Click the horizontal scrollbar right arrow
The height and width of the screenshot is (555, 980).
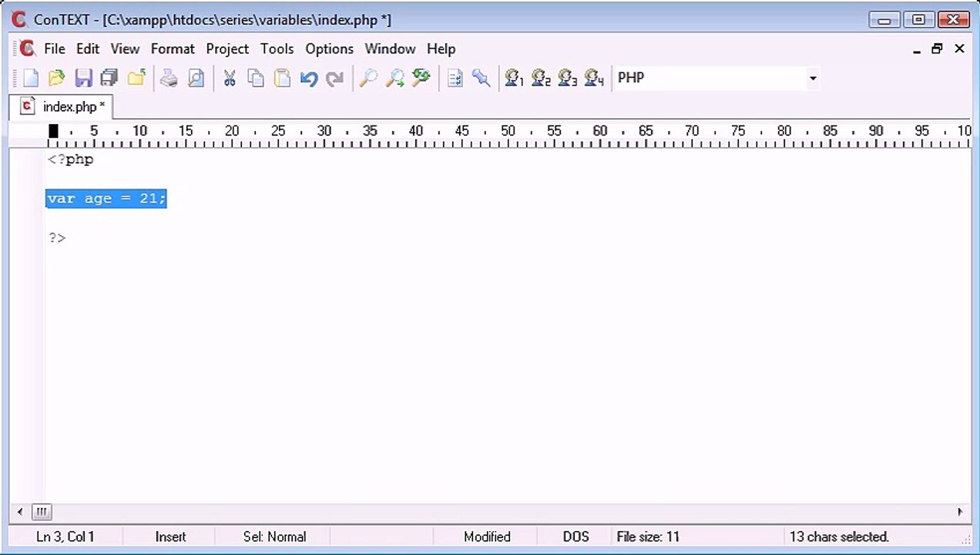pos(960,511)
